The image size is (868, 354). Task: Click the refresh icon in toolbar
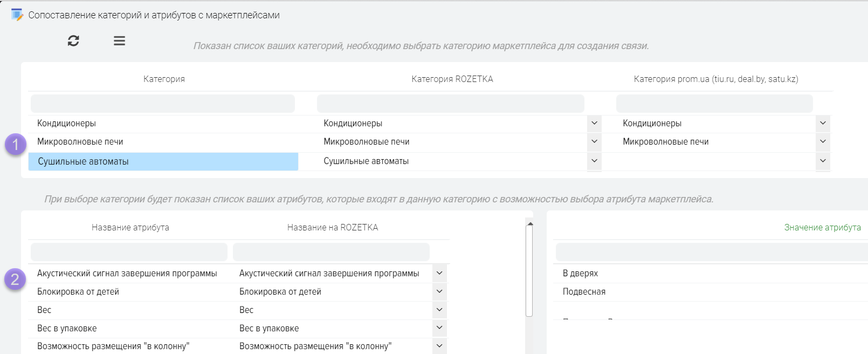click(x=73, y=41)
